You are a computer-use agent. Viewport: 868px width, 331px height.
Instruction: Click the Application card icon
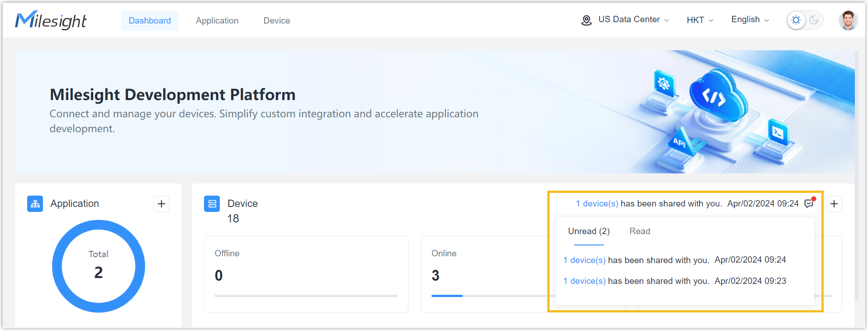pos(35,204)
